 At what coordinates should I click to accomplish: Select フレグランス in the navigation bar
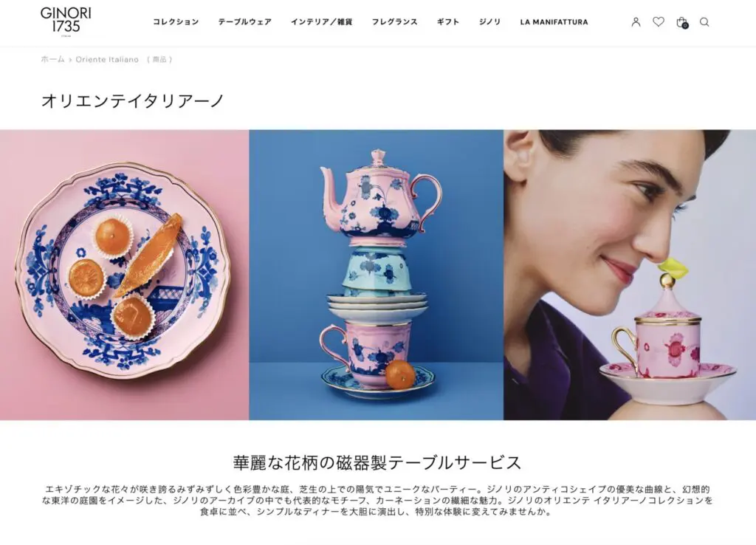pyautogui.click(x=395, y=21)
